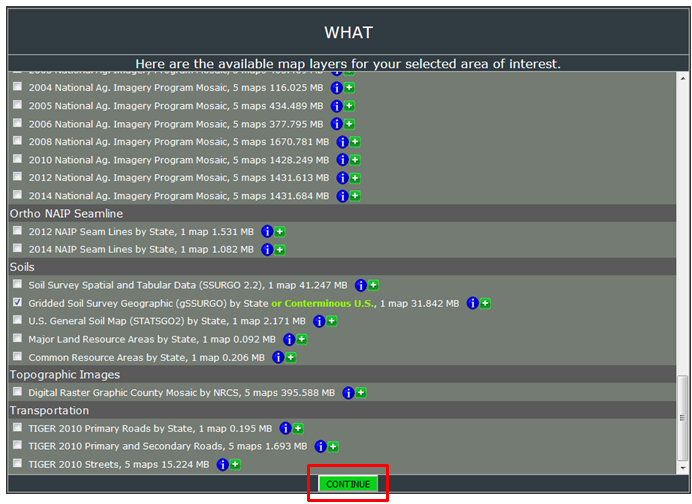Click green plus for SSURGO 2.2 layer
The height and width of the screenshot is (504, 692).
373,286
